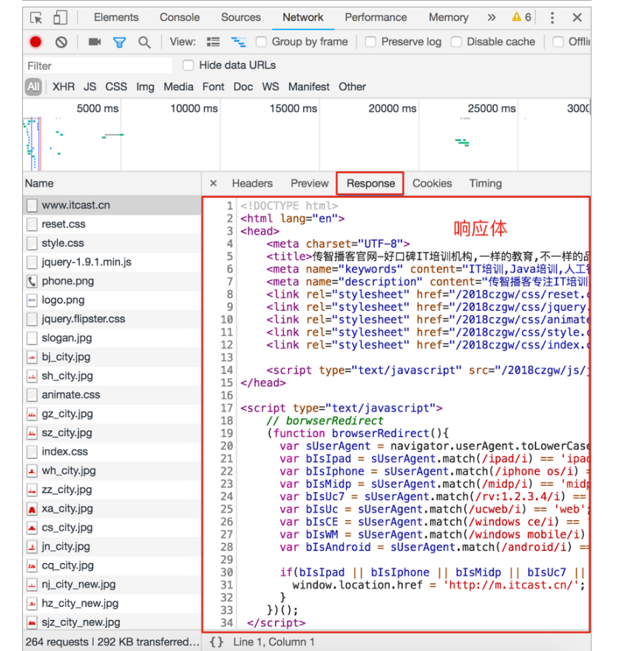Activate the inspect element picker icon

[36, 18]
